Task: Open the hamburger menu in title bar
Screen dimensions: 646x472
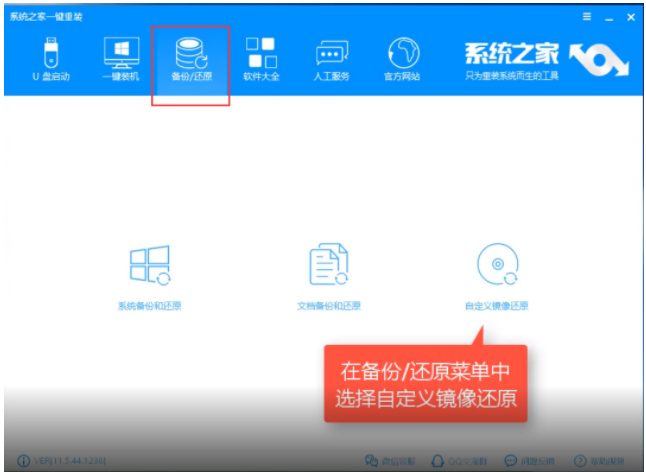Action: [x=587, y=16]
